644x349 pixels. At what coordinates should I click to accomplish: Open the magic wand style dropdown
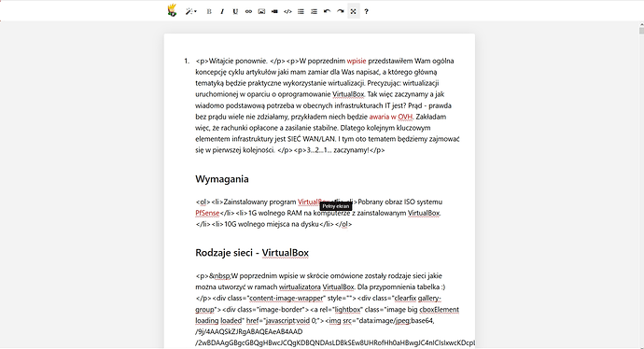191,11
